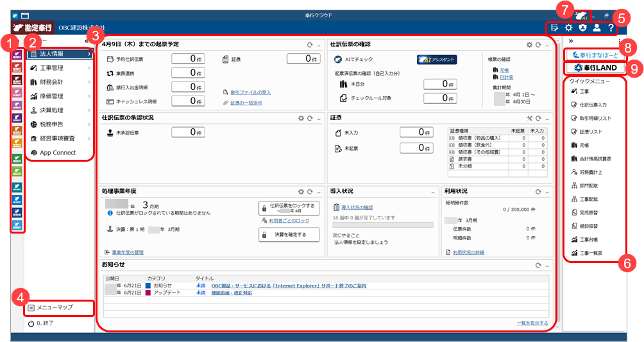Image resolution: width=644 pixels, height=342 pixels.
Task: Click the AIアシスタント button
Action: click(437, 60)
